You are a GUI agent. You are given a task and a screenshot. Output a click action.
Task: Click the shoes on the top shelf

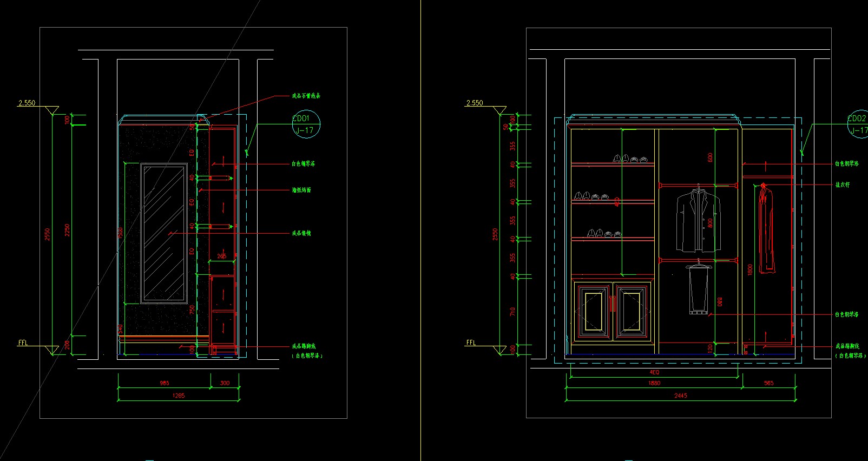click(630, 159)
